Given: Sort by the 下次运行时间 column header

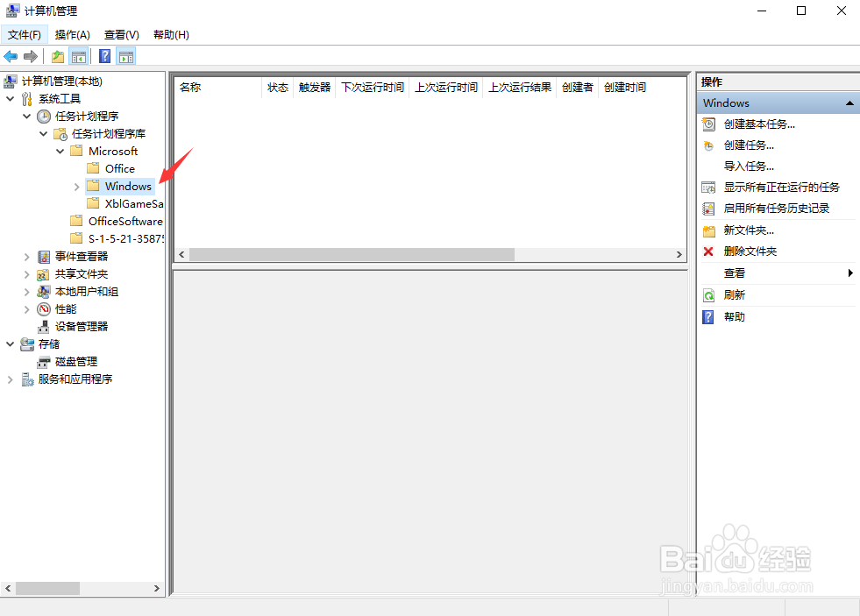Looking at the screenshot, I should (x=373, y=87).
